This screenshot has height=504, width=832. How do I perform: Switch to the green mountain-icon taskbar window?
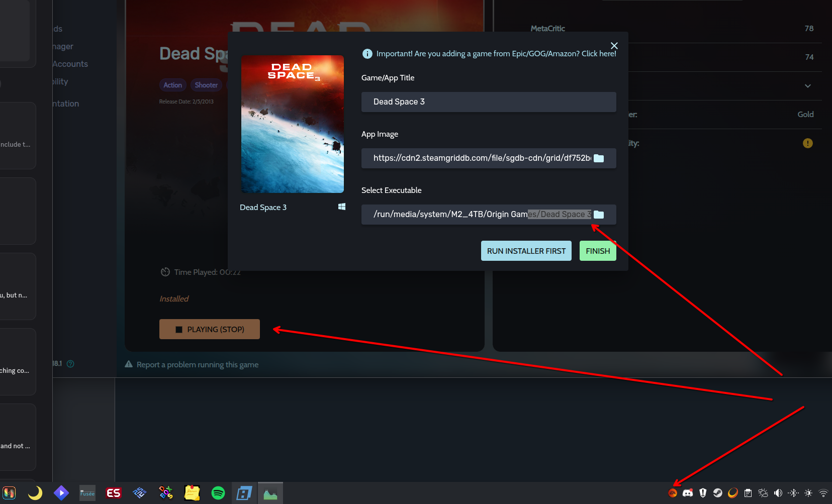tap(270, 493)
